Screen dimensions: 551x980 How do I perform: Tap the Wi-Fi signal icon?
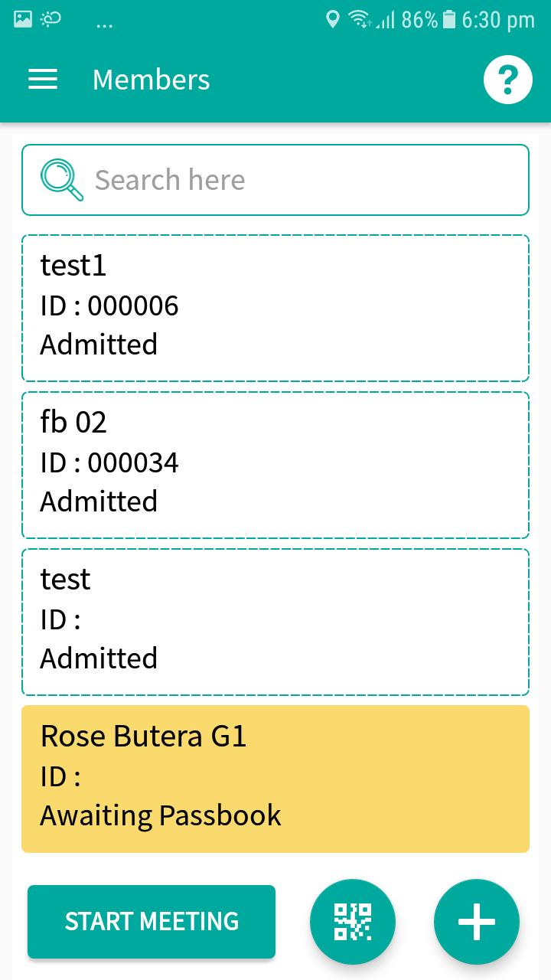pos(359,19)
